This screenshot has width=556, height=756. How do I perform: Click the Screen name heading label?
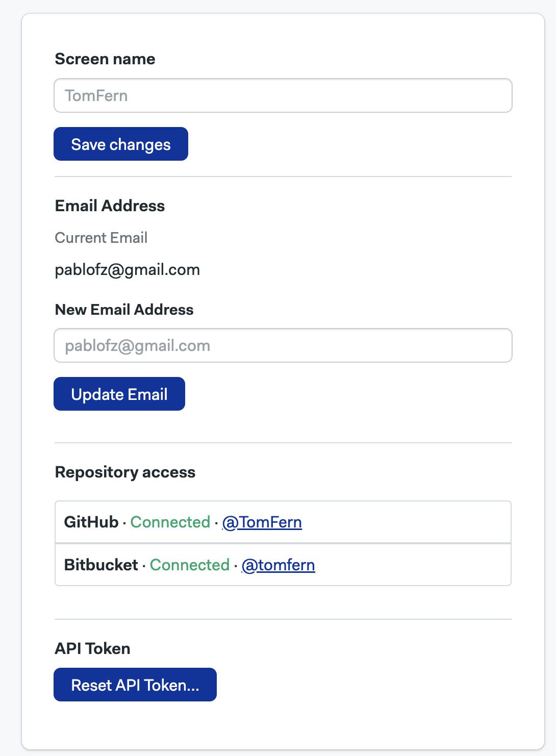click(105, 59)
